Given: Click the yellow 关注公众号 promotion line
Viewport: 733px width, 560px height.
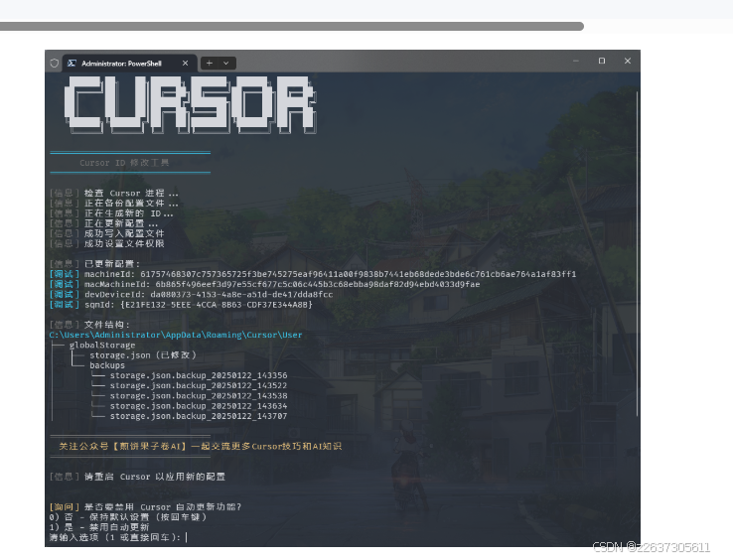Looking at the screenshot, I should (x=200, y=447).
